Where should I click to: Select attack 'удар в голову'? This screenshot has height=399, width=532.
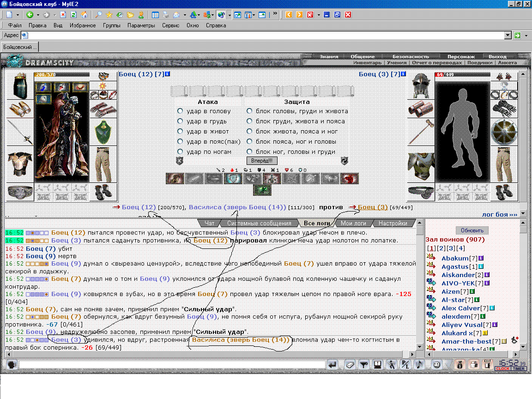point(180,111)
